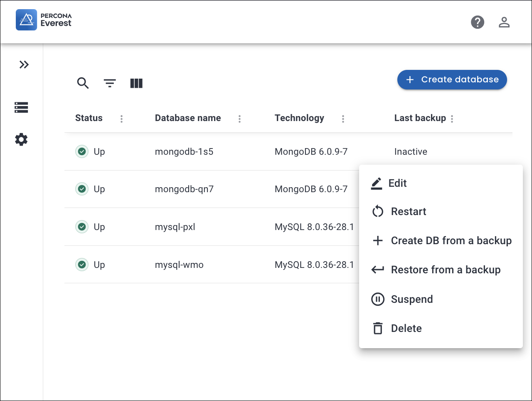Open the Settings gear icon
Image resolution: width=532 pixels, height=401 pixels.
pos(21,139)
